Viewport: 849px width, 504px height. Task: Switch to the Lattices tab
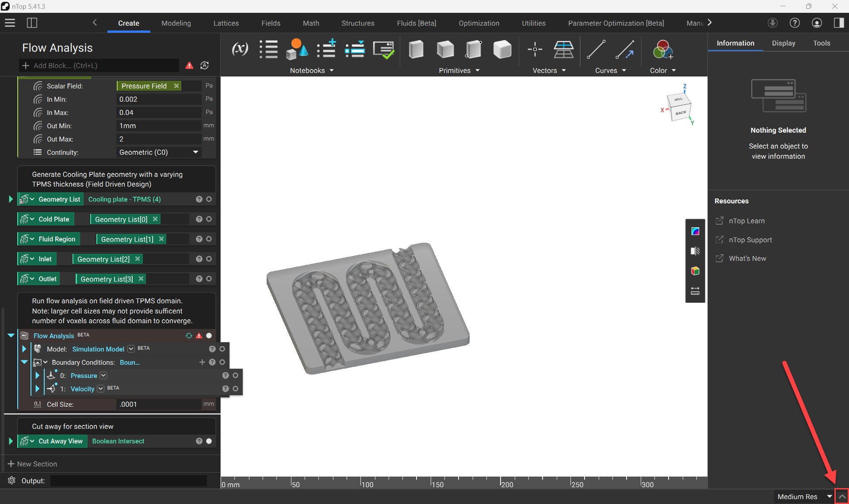click(x=226, y=23)
